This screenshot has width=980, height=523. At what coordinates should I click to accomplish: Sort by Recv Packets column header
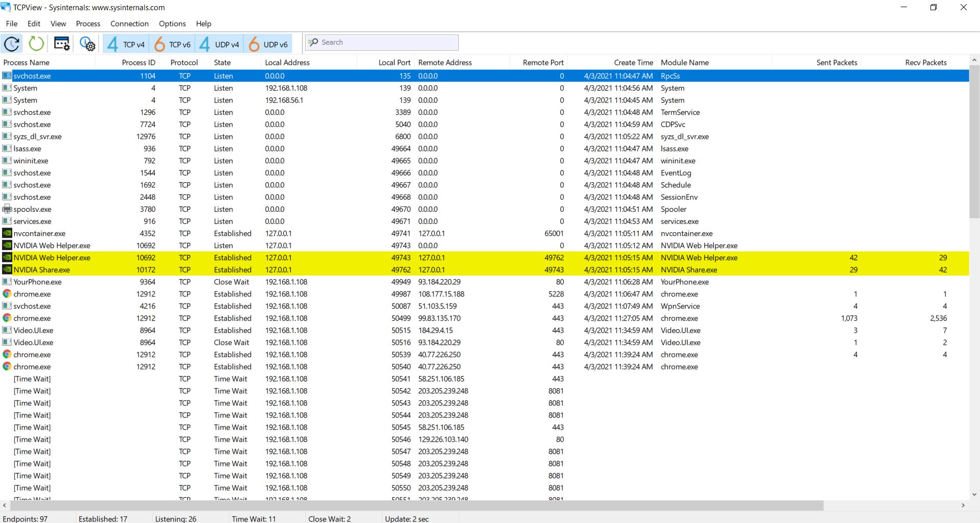(905, 62)
